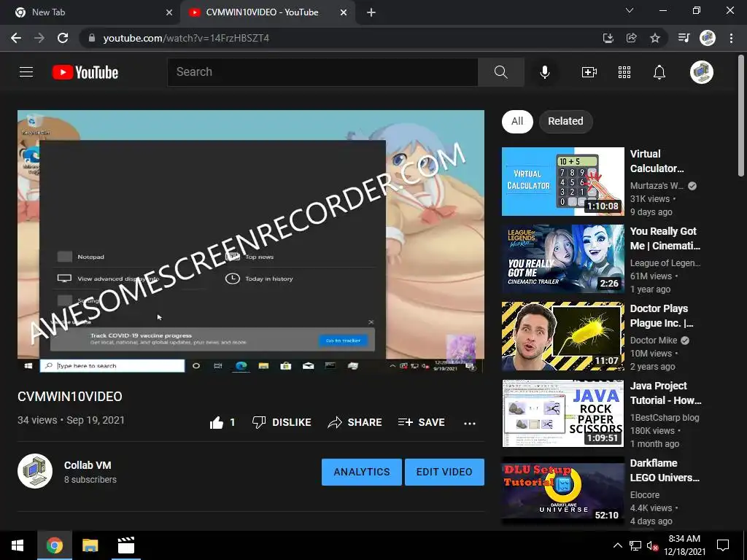Bookmark this page with the star
The height and width of the screenshot is (560, 747).
click(x=655, y=38)
